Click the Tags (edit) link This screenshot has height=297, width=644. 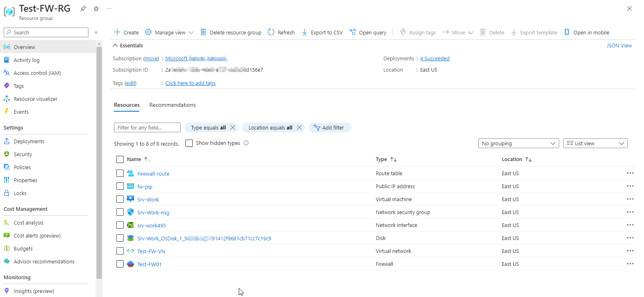click(x=130, y=83)
